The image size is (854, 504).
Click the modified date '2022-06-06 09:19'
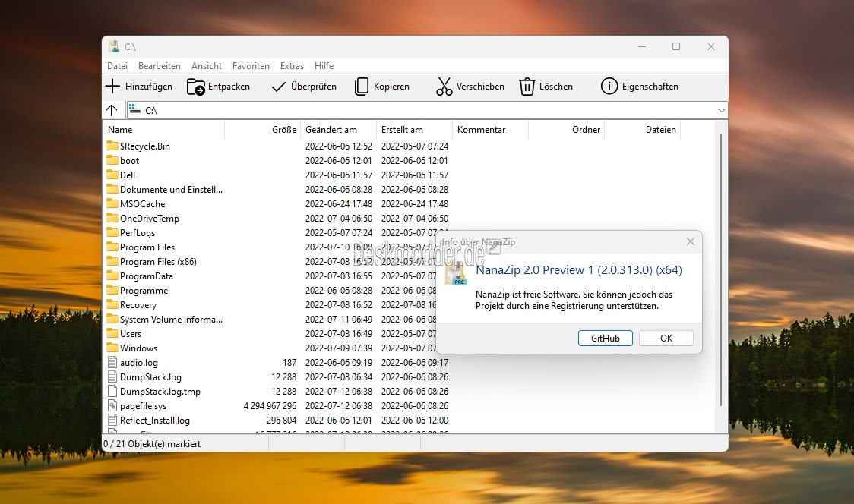339,363
